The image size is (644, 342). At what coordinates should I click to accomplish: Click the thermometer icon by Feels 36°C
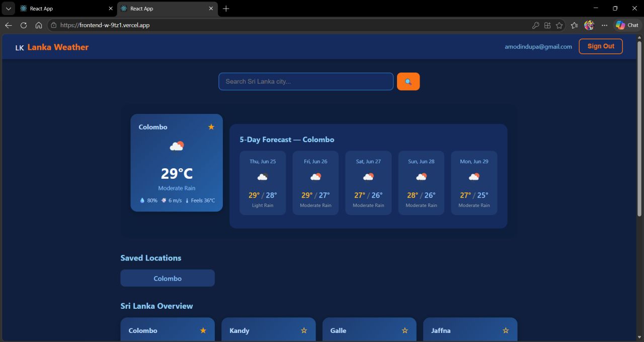point(187,200)
